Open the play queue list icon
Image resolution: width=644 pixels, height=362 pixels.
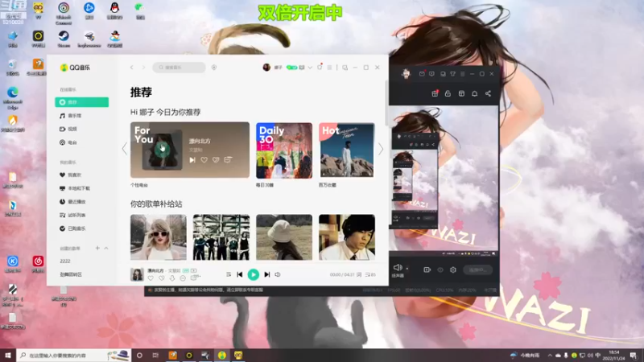click(x=370, y=274)
